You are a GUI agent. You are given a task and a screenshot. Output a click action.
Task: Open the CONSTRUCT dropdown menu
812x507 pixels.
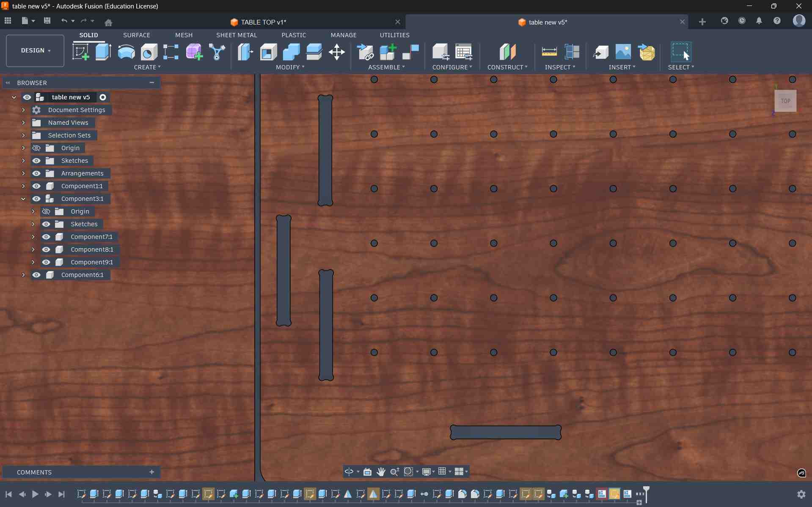pos(507,67)
